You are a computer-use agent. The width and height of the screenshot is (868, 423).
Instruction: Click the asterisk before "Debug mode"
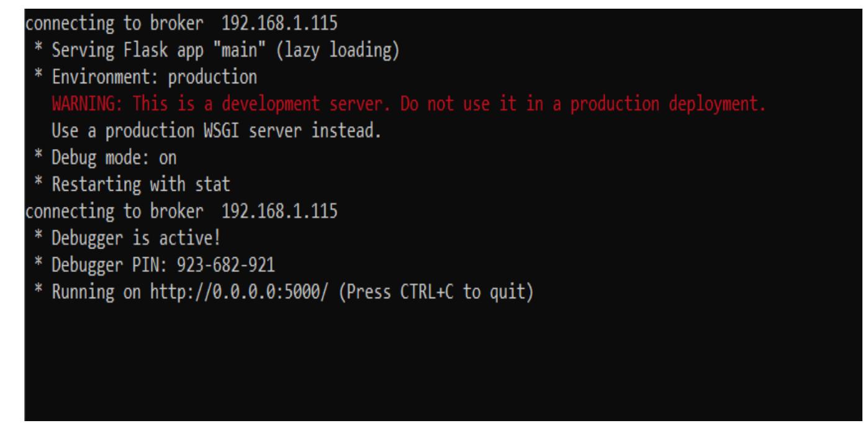coord(37,157)
